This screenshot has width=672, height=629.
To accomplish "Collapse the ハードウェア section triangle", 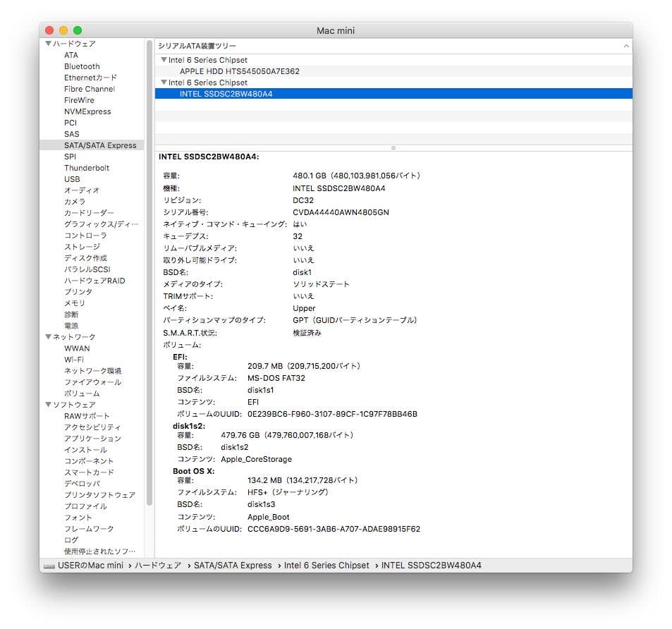I will click(x=49, y=44).
